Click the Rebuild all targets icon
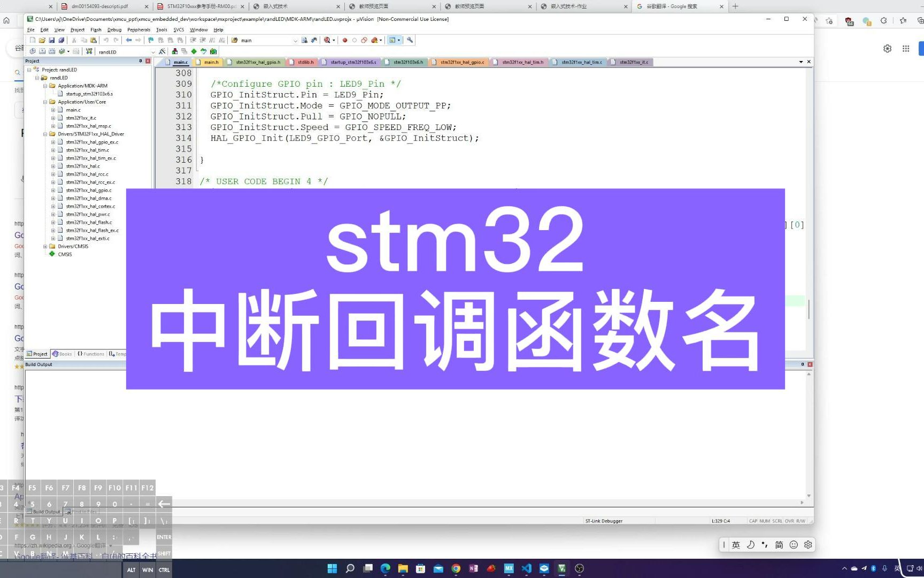This screenshot has width=924, height=578. pos(52,51)
